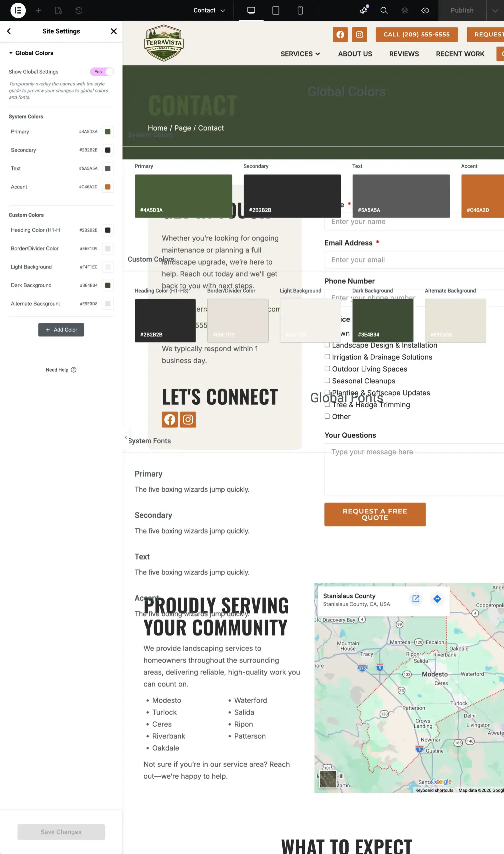Click the Add Color button
Image resolution: width=504 pixels, height=854 pixels.
tap(61, 330)
